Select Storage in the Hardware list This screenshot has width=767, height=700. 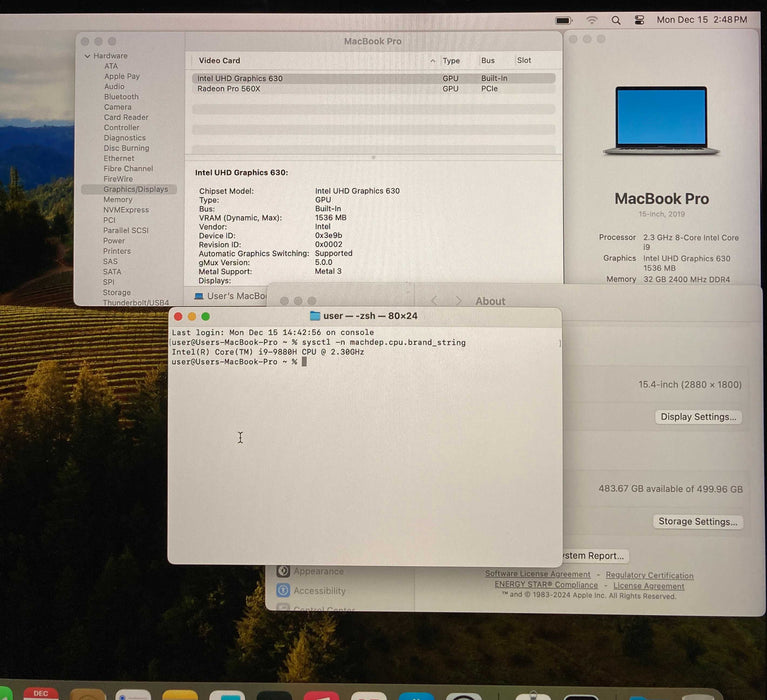[116, 293]
